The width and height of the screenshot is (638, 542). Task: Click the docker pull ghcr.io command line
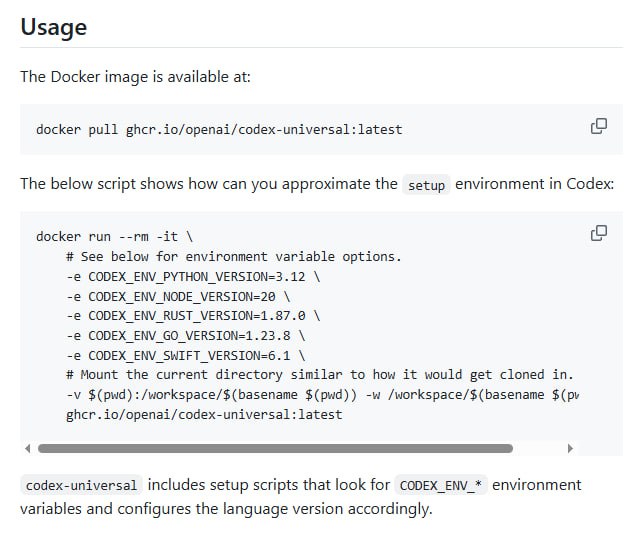[219, 129]
